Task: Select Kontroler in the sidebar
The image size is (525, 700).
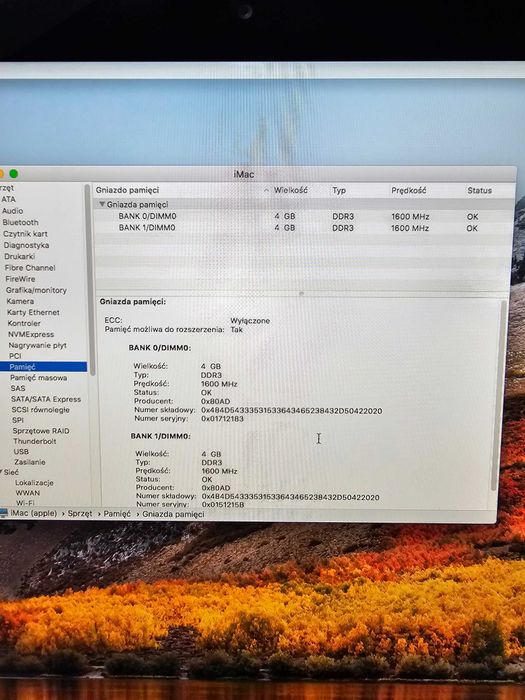Action: pyautogui.click(x=24, y=323)
